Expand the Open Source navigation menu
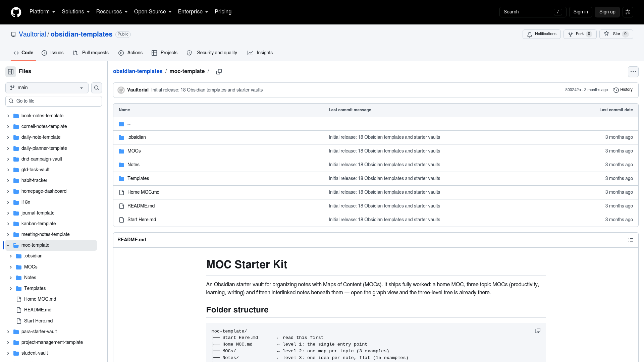Screen dimensions: 644x362 153,12
